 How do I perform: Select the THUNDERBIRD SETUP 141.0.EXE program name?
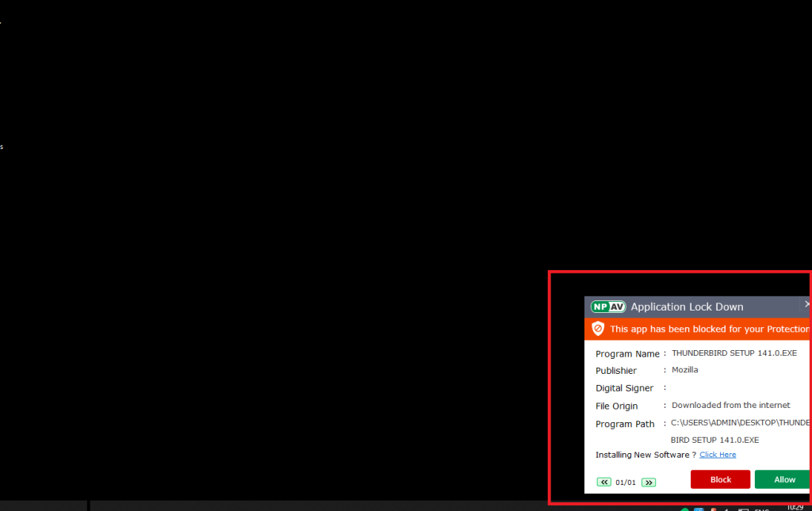coord(734,353)
